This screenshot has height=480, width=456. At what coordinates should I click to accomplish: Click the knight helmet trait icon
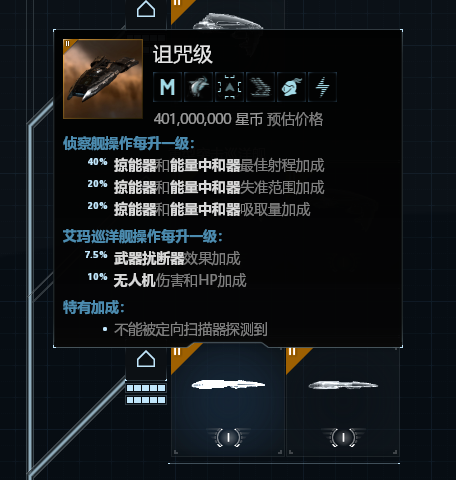(x=291, y=87)
